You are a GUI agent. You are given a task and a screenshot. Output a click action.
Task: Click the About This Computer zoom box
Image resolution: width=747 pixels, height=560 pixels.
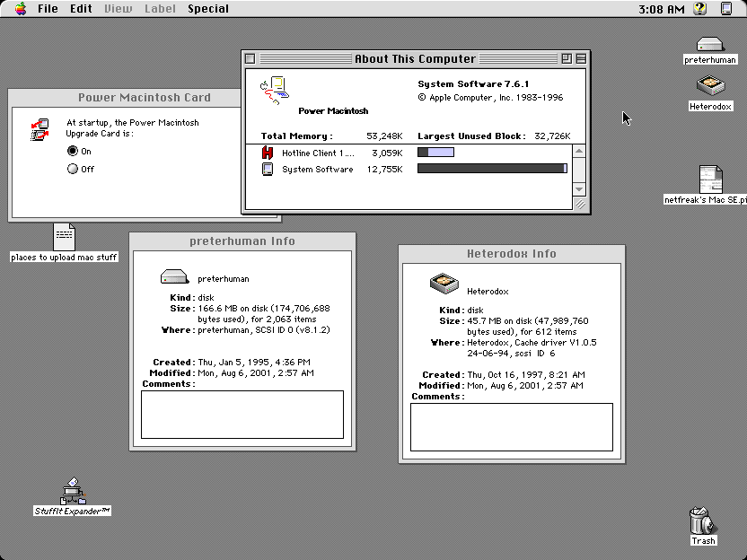(567, 58)
